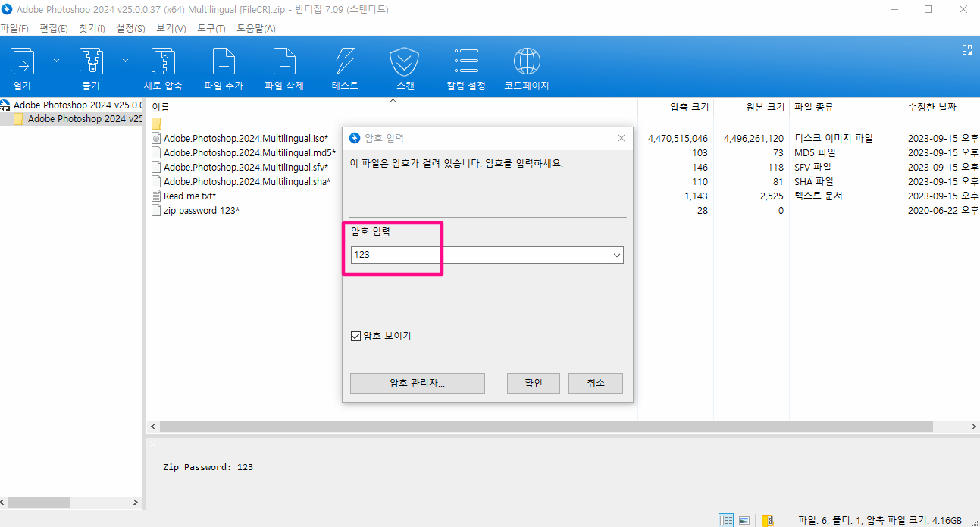
Task: Click the 파일 추가 toolbar icon
Action: pyautogui.click(x=224, y=61)
